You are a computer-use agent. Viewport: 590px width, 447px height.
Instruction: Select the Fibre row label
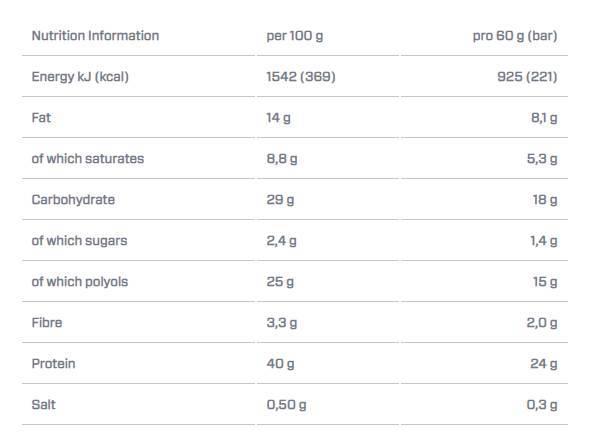pyautogui.click(x=47, y=323)
